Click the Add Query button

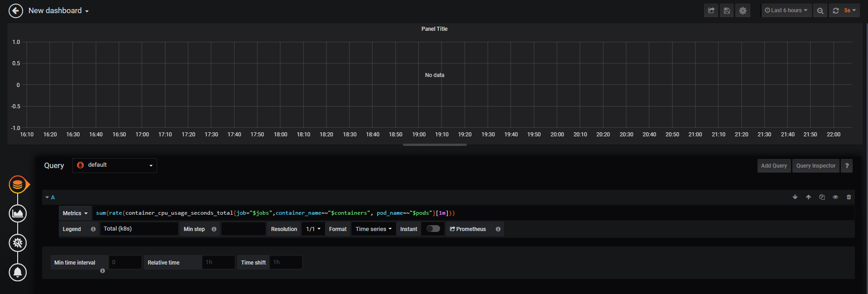[774, 166]
